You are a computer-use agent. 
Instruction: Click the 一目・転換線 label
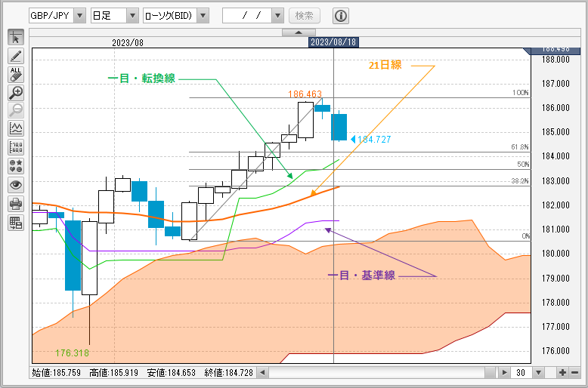(141, 79)
